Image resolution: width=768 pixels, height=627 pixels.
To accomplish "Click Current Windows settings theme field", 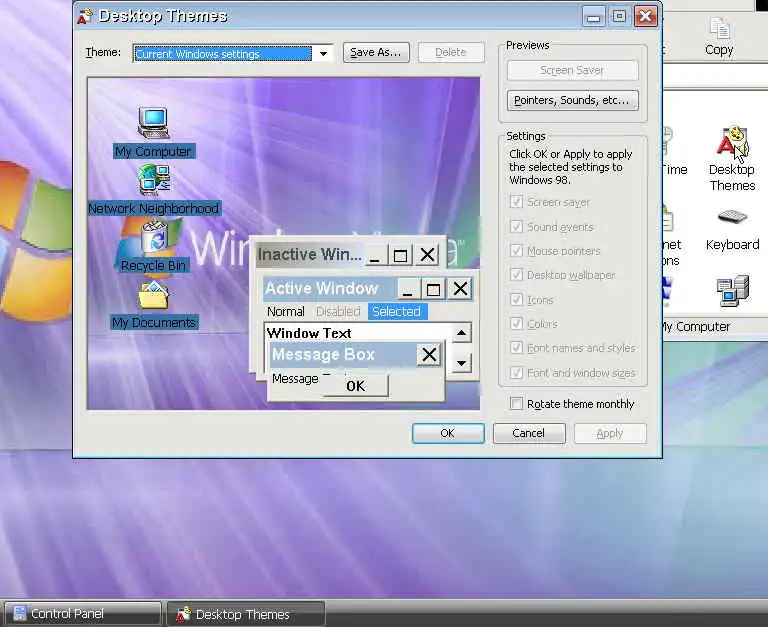I will pos(223,54).
